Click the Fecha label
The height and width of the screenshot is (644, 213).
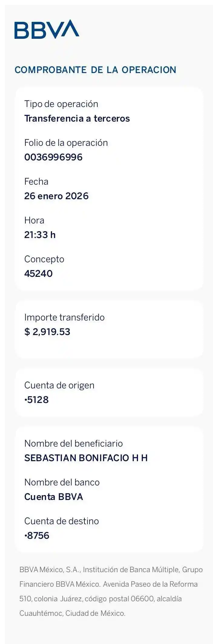[x=36, y=182]
